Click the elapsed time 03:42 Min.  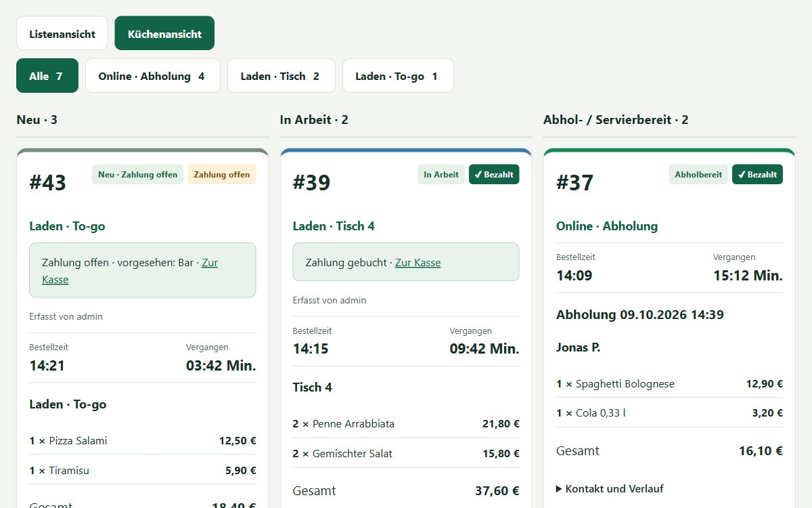(221, 366)
